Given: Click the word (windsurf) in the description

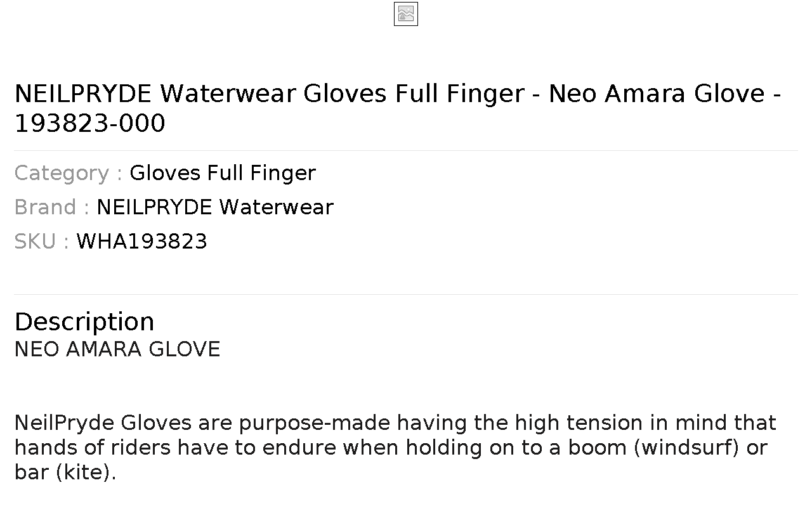Looking at the screenshot, I should tap(686, 448).
